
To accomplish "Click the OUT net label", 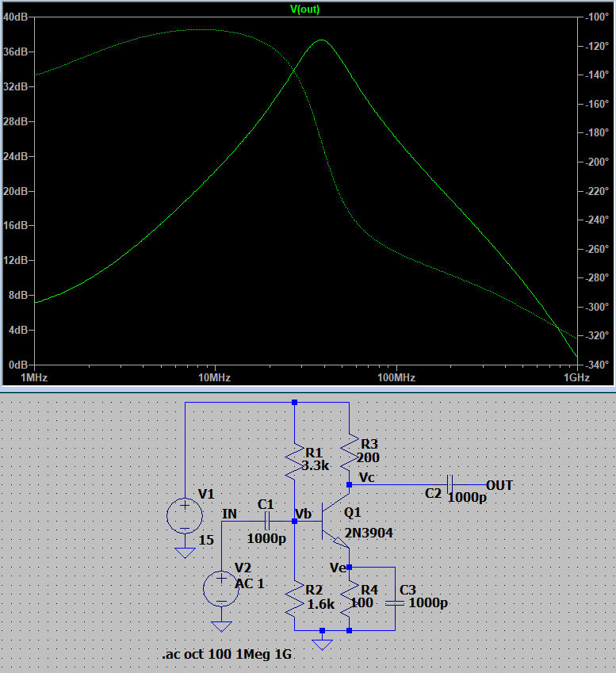I will tap(499, 484).
